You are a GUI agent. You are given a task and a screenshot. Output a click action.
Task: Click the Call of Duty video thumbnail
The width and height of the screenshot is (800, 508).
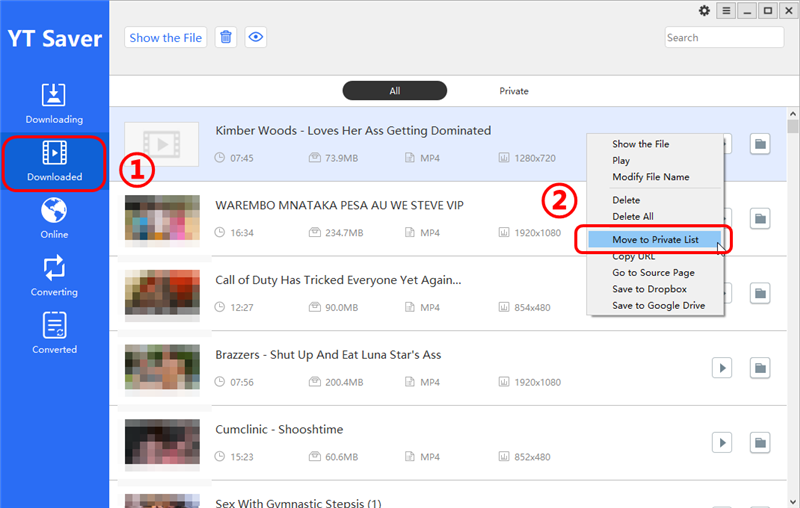coord(162,292)
